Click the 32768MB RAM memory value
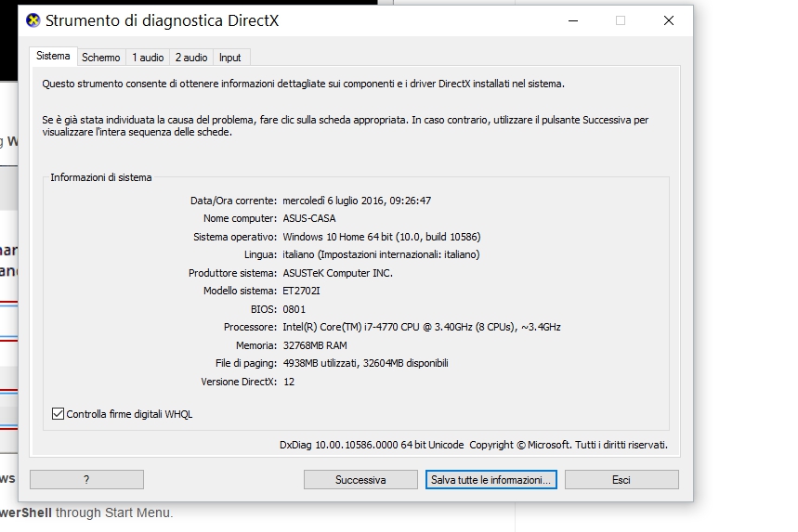Screen dimensions: 798x532 315,345
